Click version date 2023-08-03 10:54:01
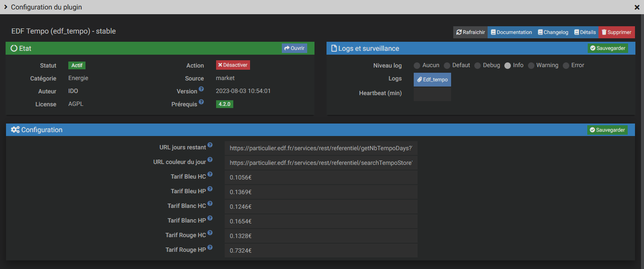The width and height of the screenshot is (644, 269). coord(243,91)
